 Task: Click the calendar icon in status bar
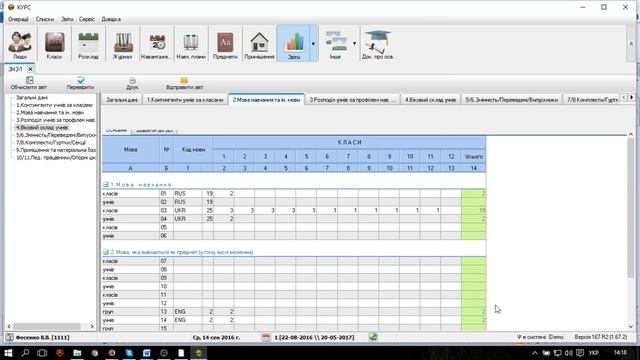click(266, 337)
